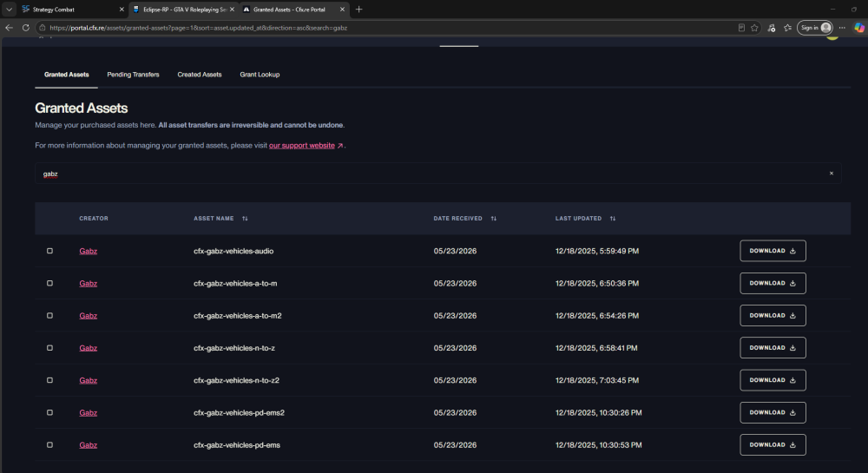Open Gabz creator link in n-to-z row
Screen dimensions: 868x473
click(x=88, y=348)
